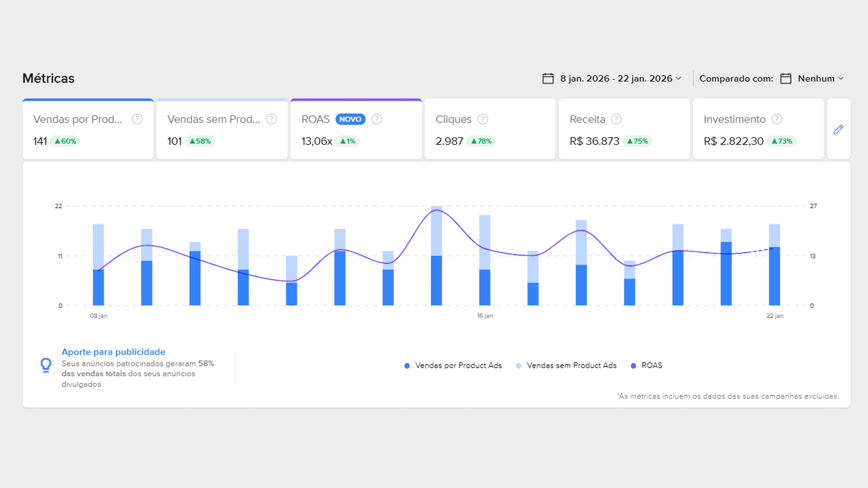Viewport: 868px width, 488px height.
Task: Open the Aporte para publicidade link
Action: (x=113, y=352)
